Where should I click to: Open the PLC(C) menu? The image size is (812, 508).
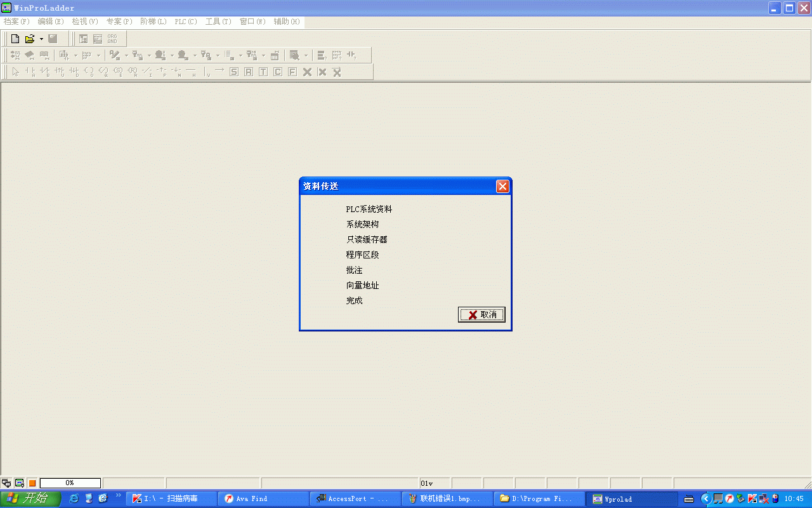(186, 22)
